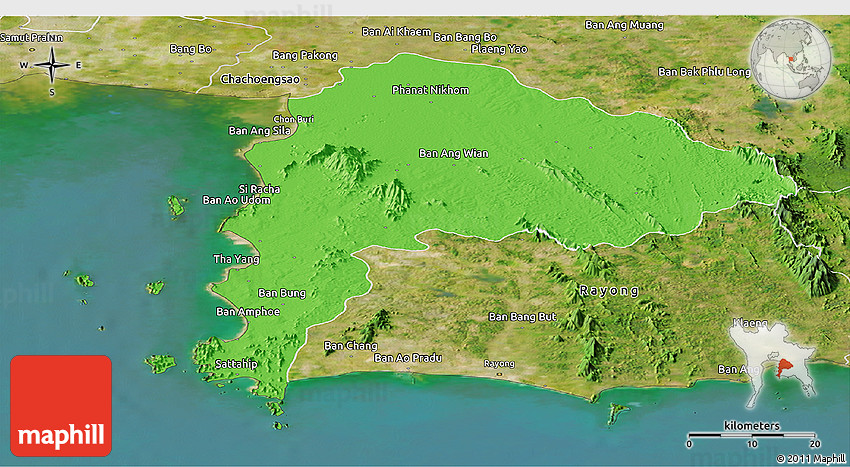This screenshot has width=850, height=467.
Task: Click the red maphill logo
Action: (x=61, y=406)
